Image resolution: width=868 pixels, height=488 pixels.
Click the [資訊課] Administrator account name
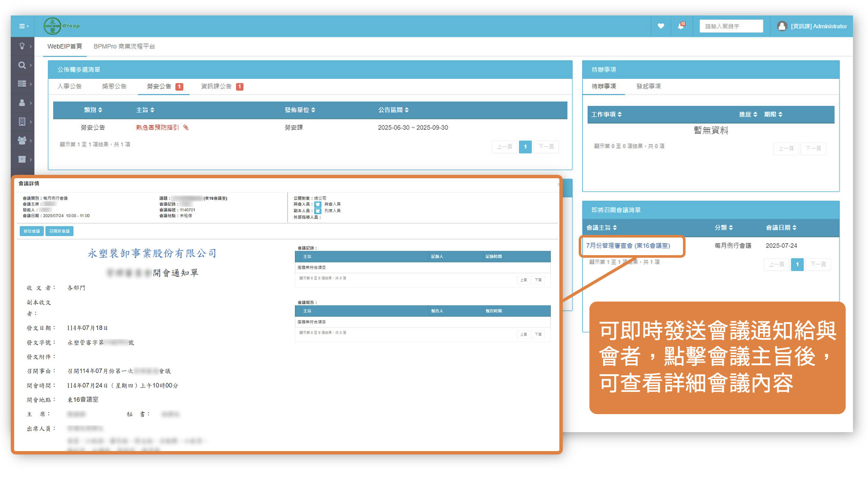click(x=819, y=26)
